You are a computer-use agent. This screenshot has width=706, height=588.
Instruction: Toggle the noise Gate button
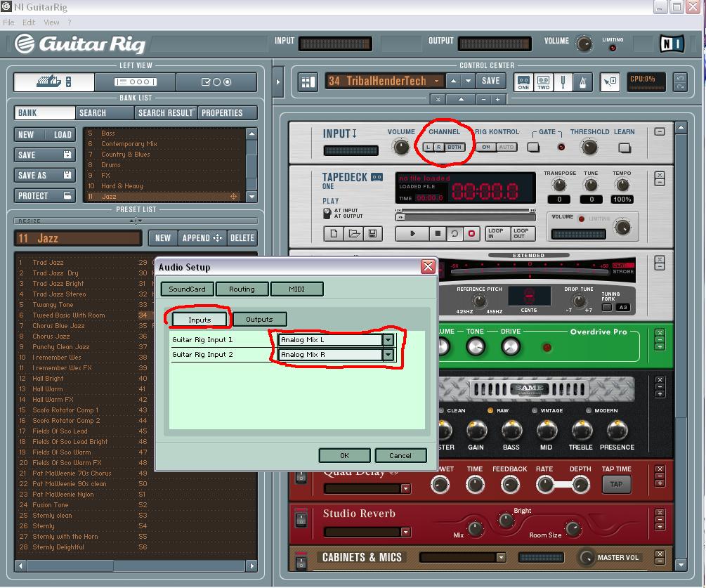tap(534, 148)
